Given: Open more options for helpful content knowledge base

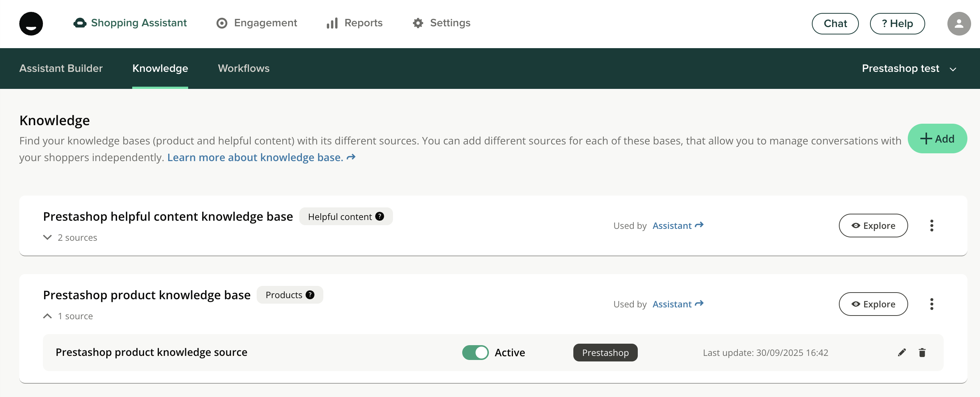Looking at the screenshot, I should 931,226.
